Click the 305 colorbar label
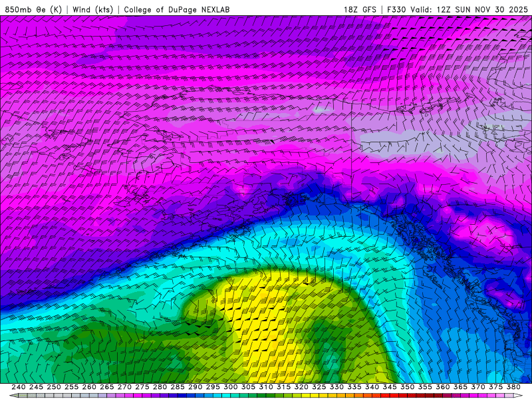 click(x=248, y=387)
